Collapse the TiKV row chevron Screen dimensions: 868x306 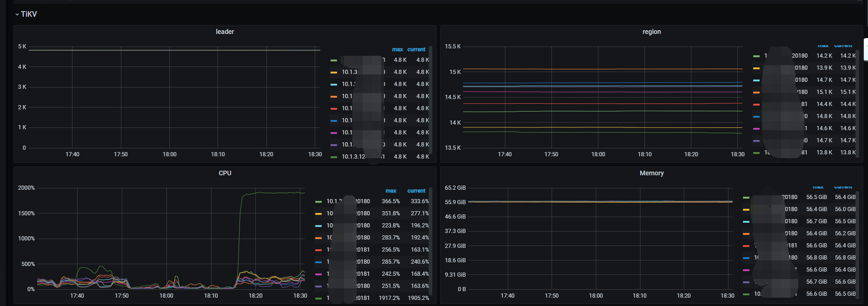(17, 14)
